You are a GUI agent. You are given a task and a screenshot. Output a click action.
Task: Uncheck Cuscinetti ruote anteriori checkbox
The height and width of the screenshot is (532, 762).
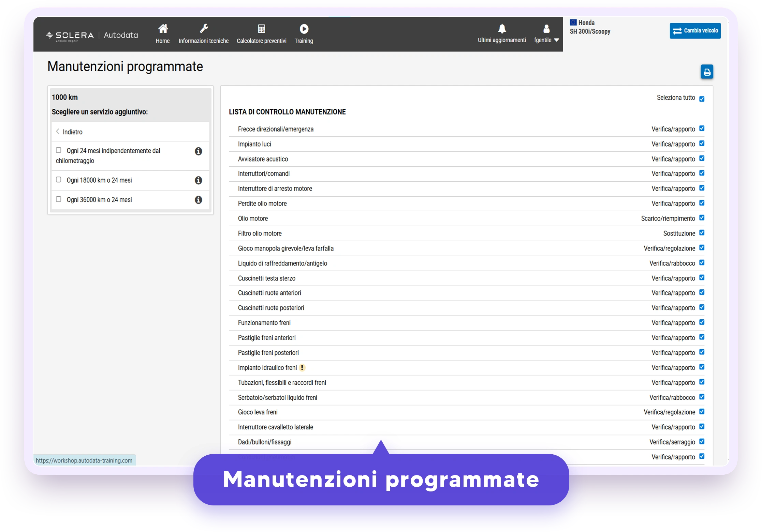click(702, 292)
